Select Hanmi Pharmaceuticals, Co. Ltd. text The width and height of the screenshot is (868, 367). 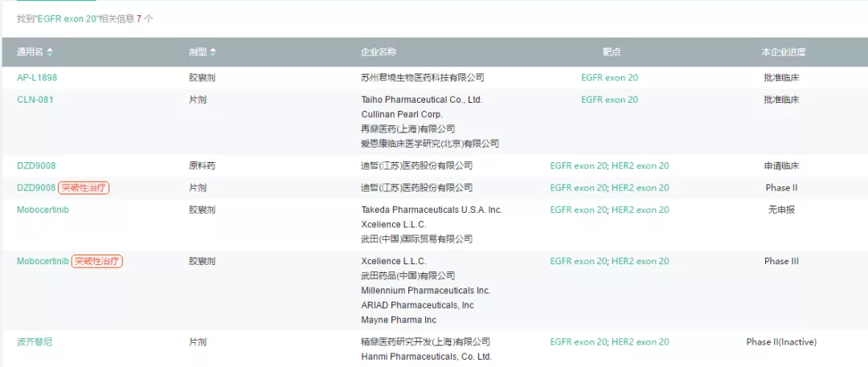pyautogui.click(x=426, y=357)
